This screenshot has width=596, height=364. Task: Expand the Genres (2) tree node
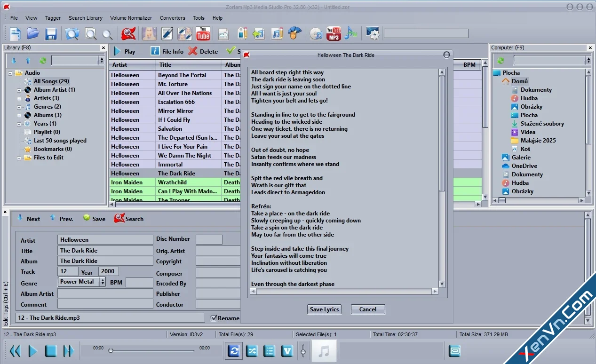[x=19, y=107]
